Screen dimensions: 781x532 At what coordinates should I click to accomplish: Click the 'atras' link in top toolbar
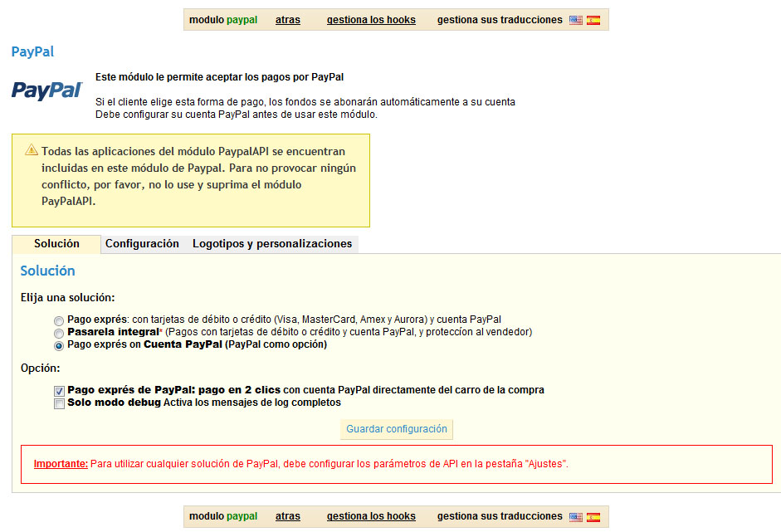(288, 20)
